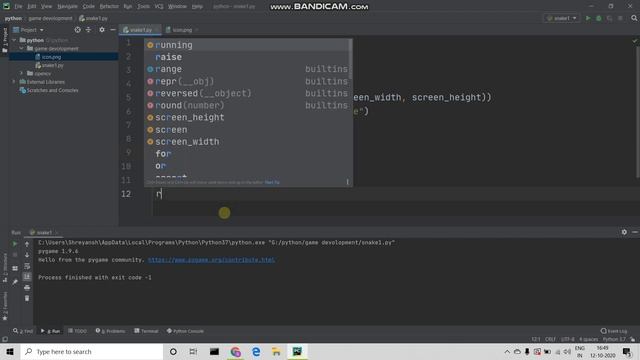Collapse the game development folder
This screenshot has width=640, height=360.
pos(22,49)
